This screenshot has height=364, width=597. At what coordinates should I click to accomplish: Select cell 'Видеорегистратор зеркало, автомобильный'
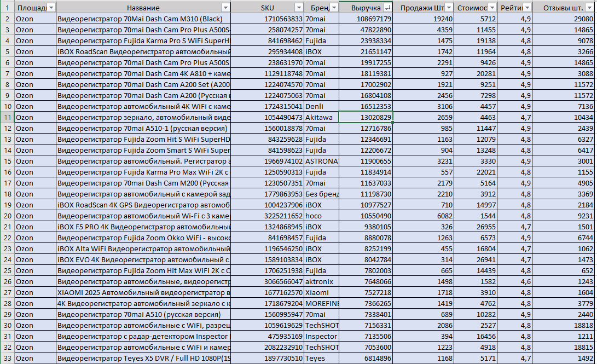tap(143, 117)
